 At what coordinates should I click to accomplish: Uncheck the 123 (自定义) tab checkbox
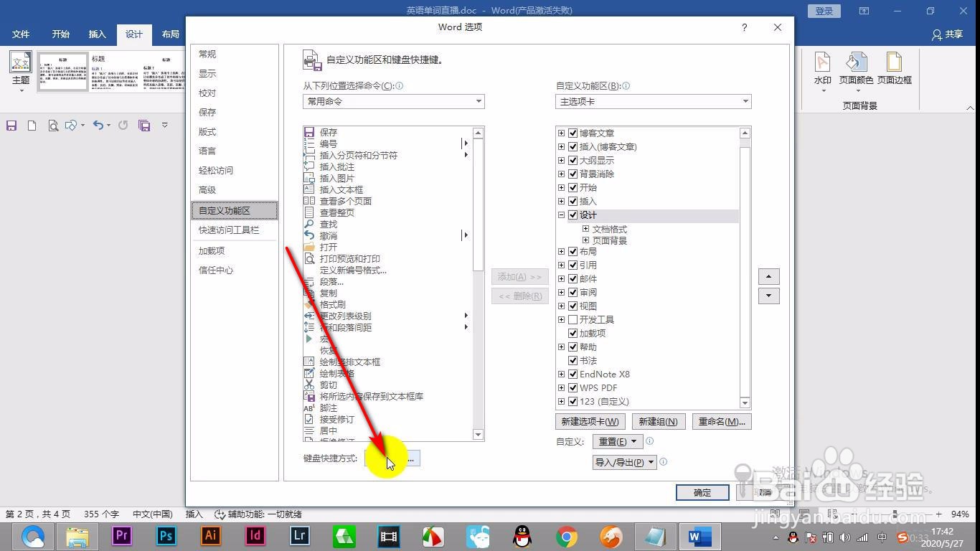(573, 401)
